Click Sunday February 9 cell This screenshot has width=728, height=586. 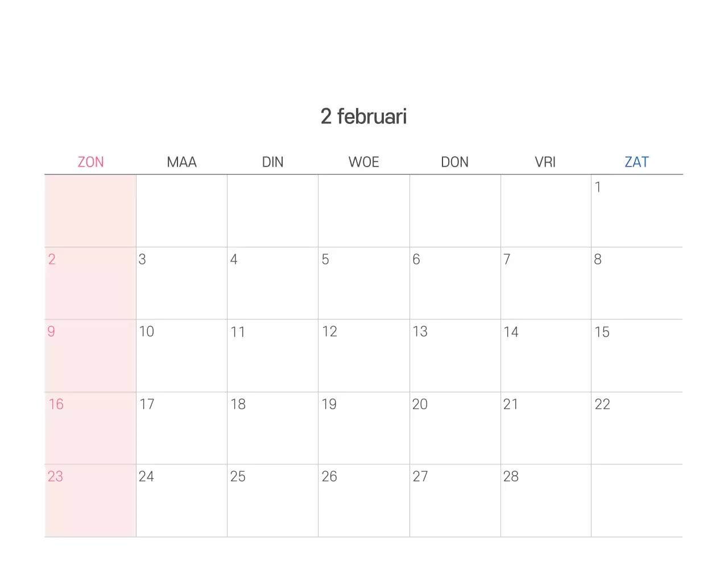click(90, 355)
